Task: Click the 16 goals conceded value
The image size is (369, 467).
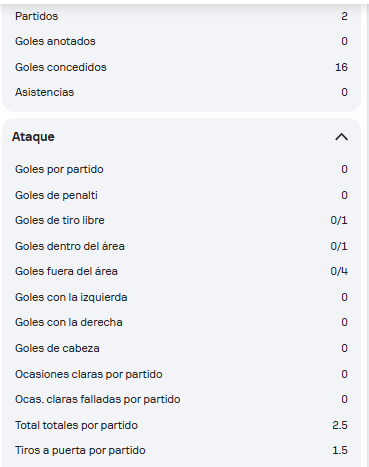Action: 341,67
